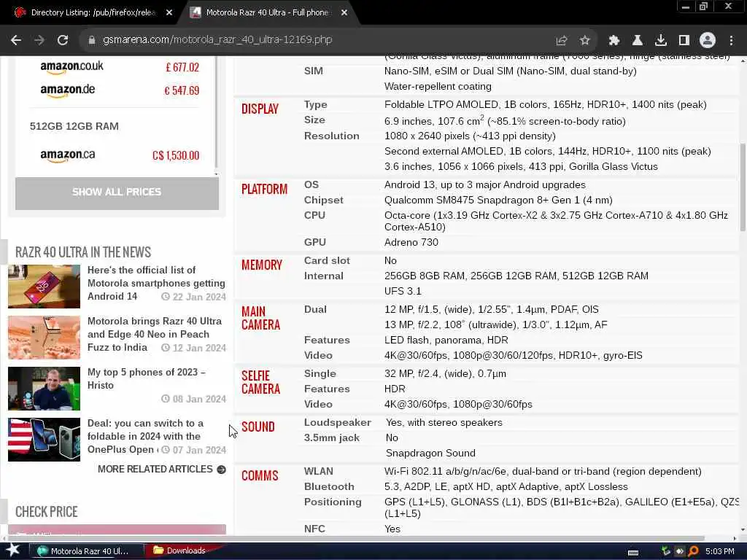Bookmark this page with the star icon
747x560 pixels.
585,41
